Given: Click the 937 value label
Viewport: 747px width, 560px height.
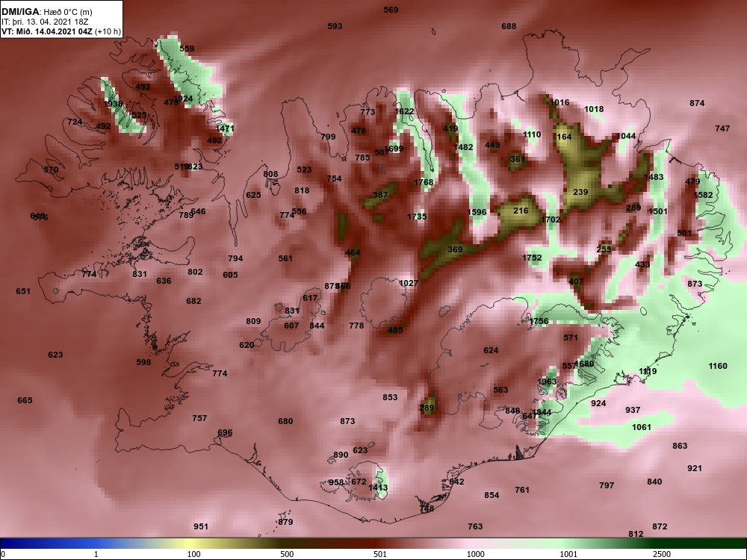Looking at the screenshot, I should point(633,410).
